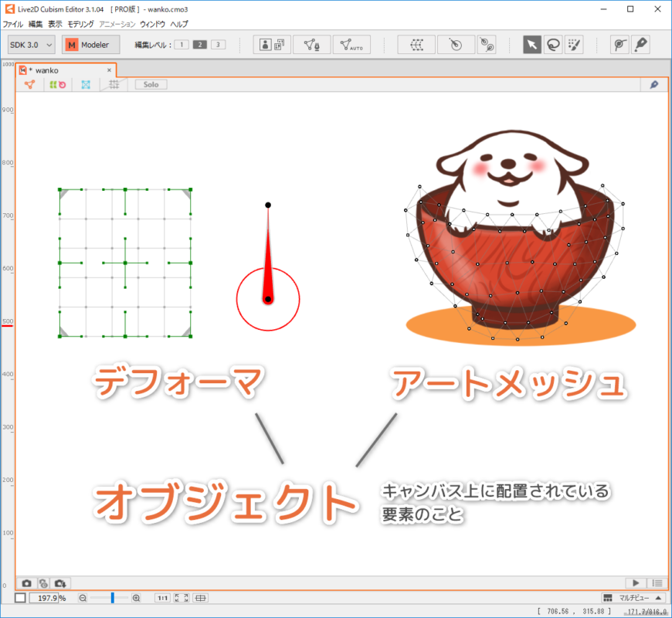Create a rotation deformer
Viewport: 672px width, 618px height.
pyautogui.click(x=456, y=45)
